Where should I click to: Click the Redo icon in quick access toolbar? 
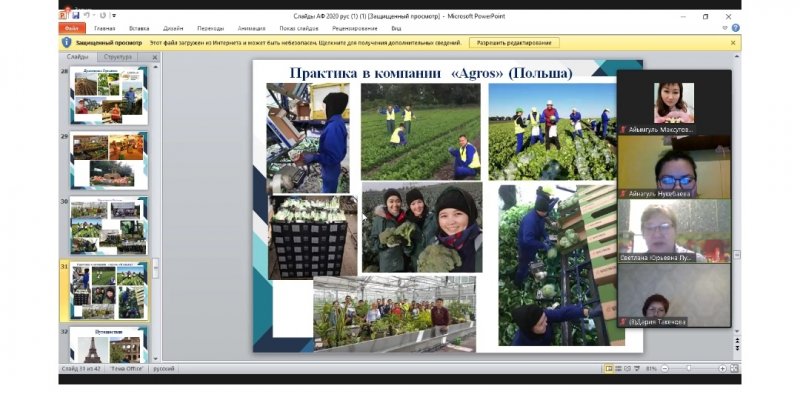[103, 16]
